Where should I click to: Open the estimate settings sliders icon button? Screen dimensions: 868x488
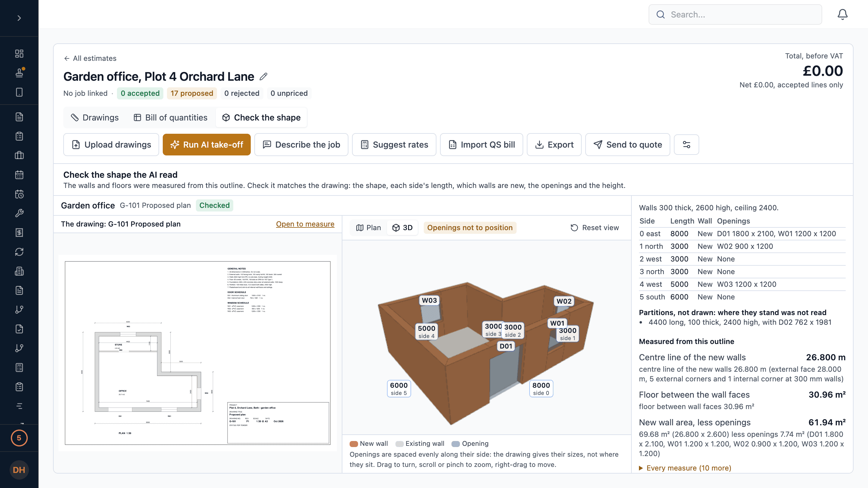[686, 145]
